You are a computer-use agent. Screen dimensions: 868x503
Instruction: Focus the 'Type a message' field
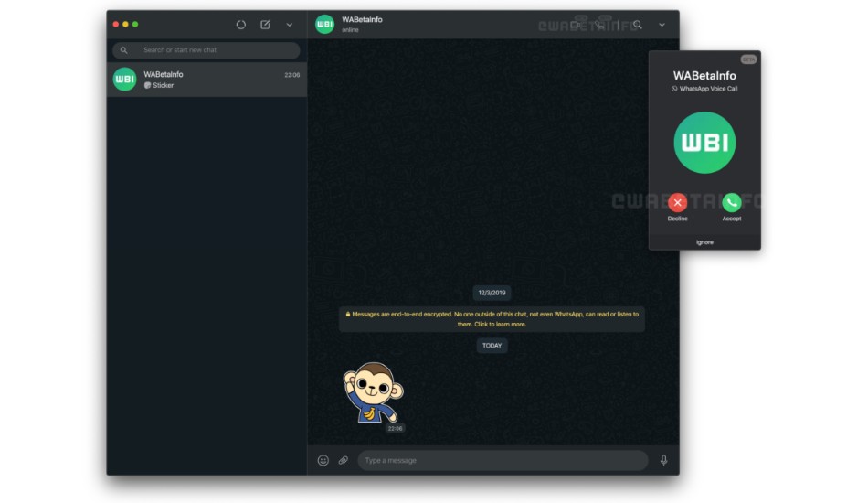pos(503,460)
